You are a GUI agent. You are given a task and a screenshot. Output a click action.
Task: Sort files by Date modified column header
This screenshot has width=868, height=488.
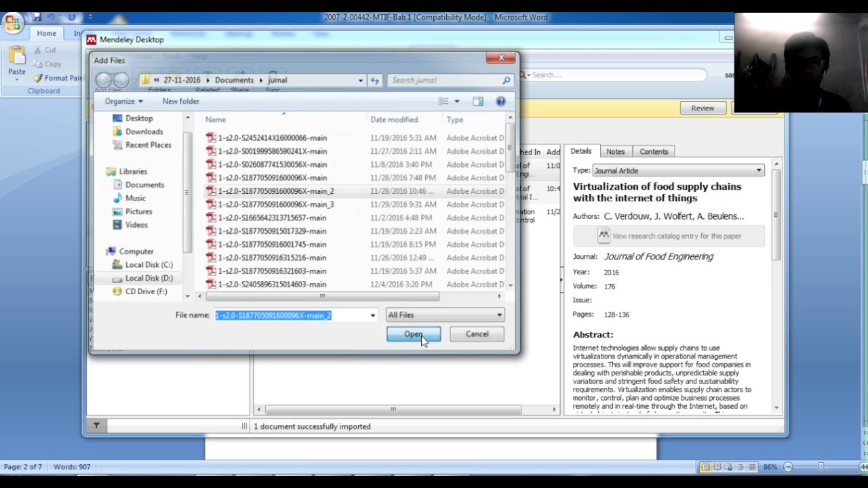click(394, 119)
